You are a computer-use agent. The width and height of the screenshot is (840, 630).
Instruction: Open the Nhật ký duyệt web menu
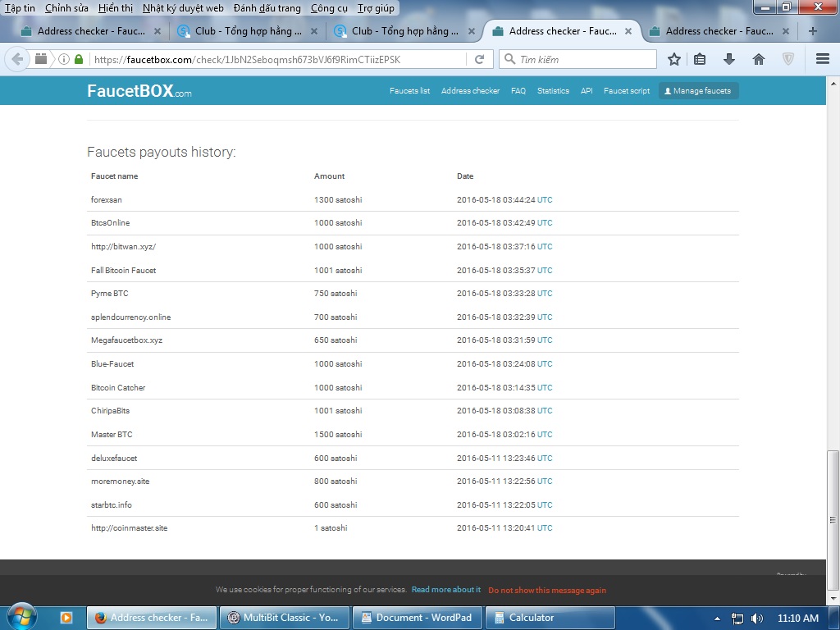tap(183, 8)
